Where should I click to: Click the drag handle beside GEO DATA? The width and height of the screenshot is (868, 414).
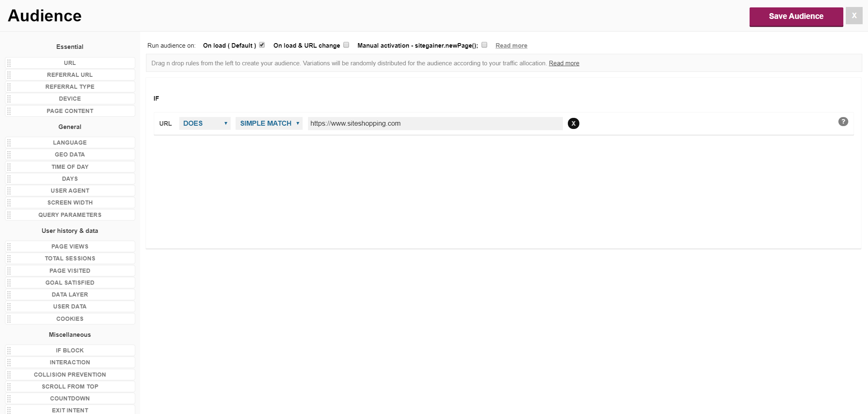pyautogui.click(x=9, y=154)
